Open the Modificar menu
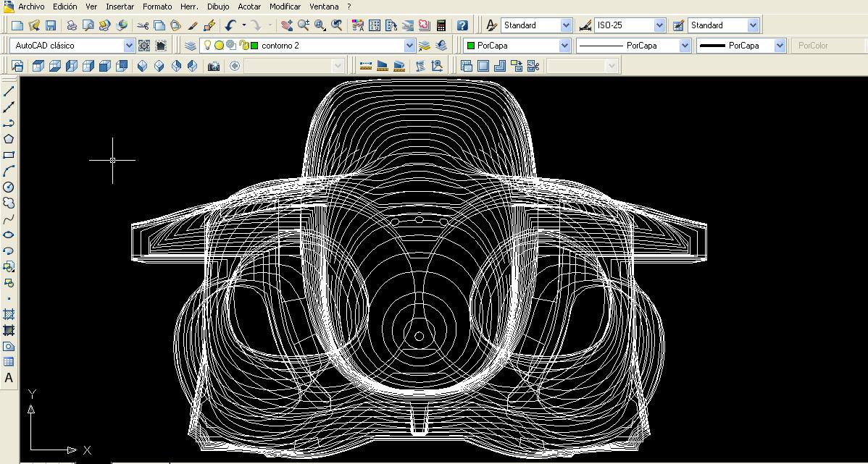Viewport: 868px width, 464px height. tap(285, 7)
